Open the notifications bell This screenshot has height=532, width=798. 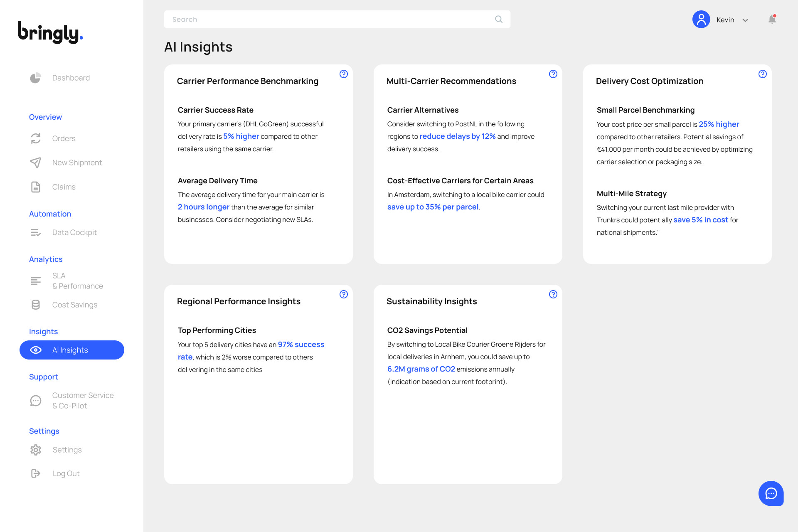(x=772, y=20)
